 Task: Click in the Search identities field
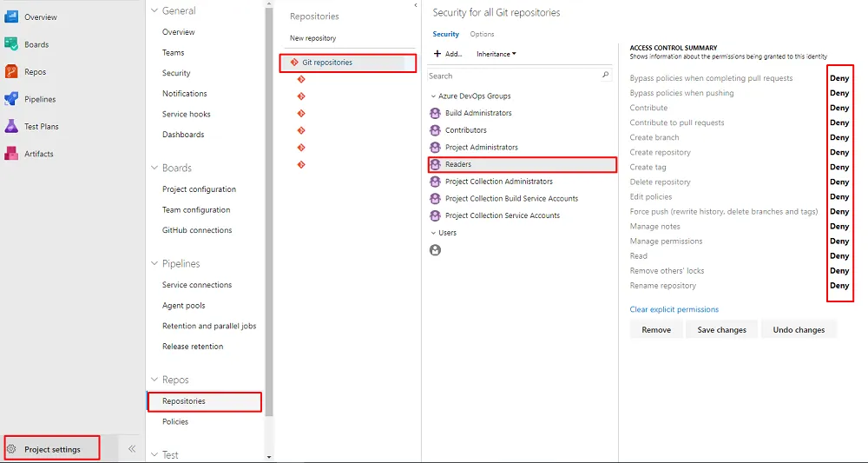point(512,76)
